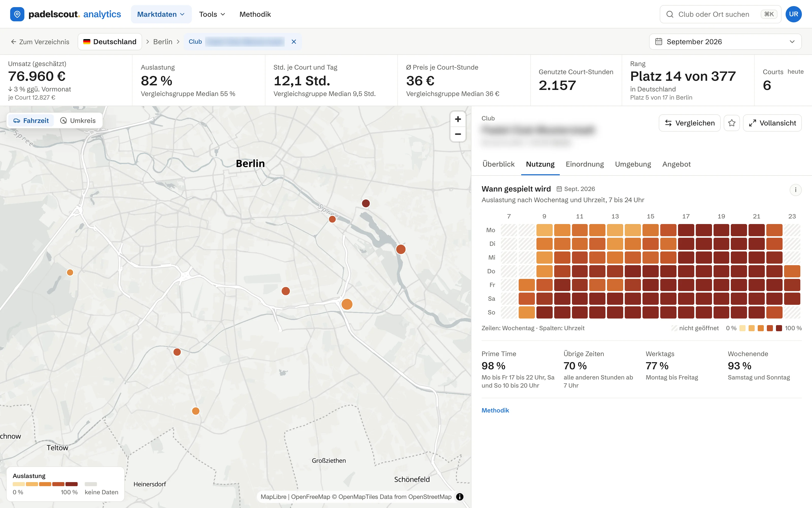Click the Vergleichen button
Screen dimensions: 812x508
pos(689,123)
